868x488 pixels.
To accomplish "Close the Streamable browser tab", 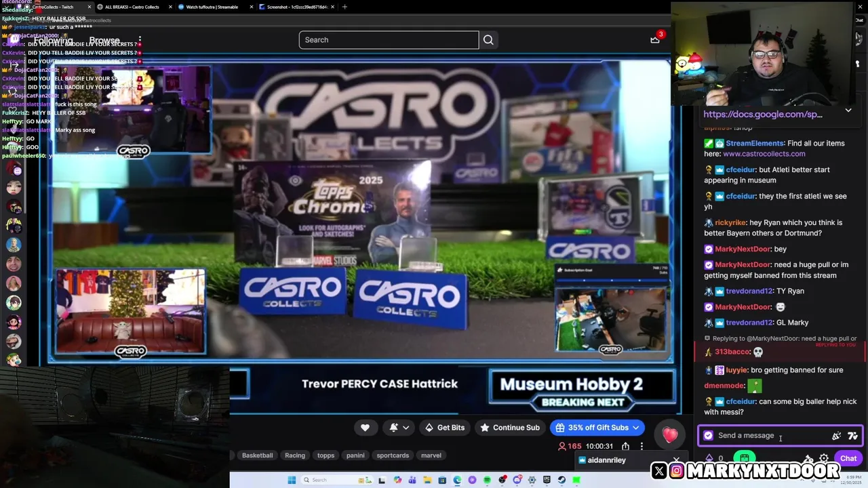I will 252,7.
